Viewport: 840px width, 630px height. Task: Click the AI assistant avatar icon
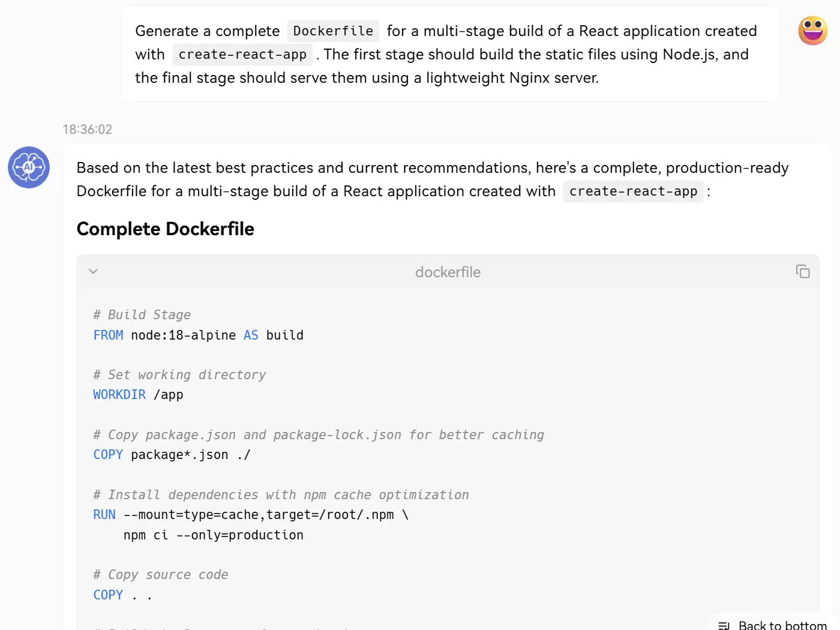click(29, 167)
